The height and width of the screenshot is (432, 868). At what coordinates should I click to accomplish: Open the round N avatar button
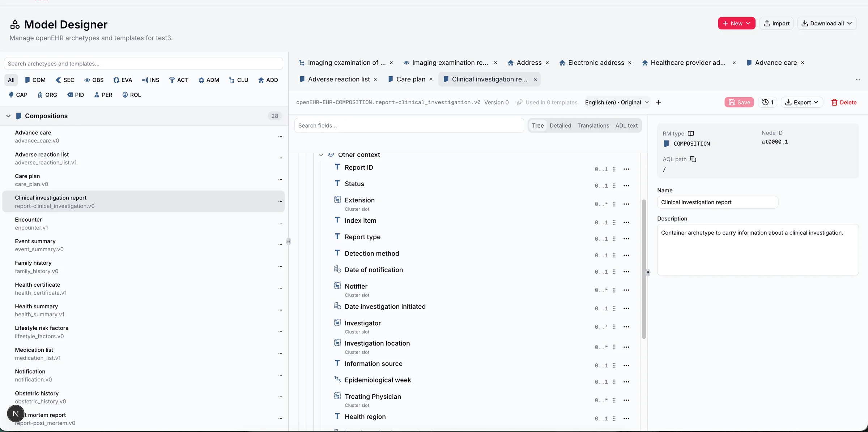tap(16, 414)
